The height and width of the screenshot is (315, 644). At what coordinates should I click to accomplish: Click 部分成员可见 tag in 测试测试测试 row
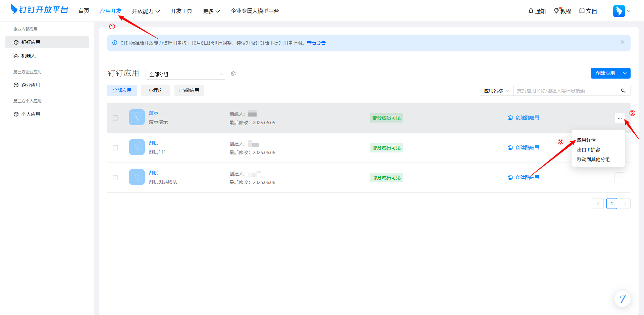point(386,178)
